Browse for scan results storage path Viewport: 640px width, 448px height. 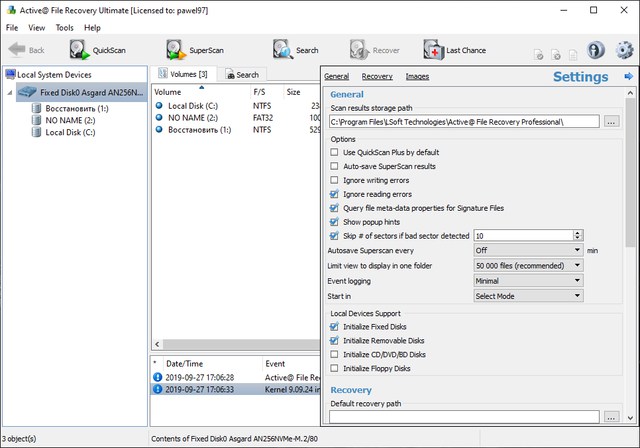click(612, 122)
